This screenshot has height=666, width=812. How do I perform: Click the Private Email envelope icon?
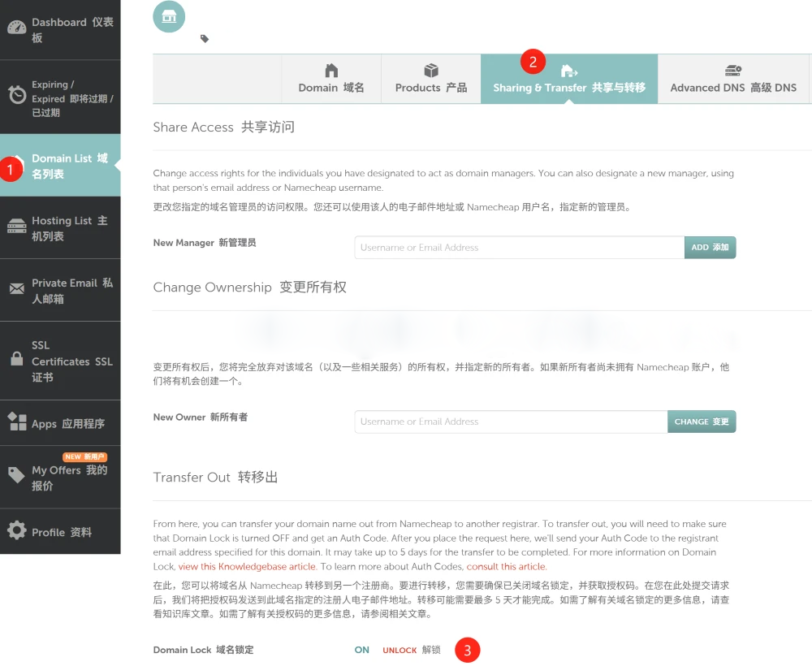click(x=16, y=289)
